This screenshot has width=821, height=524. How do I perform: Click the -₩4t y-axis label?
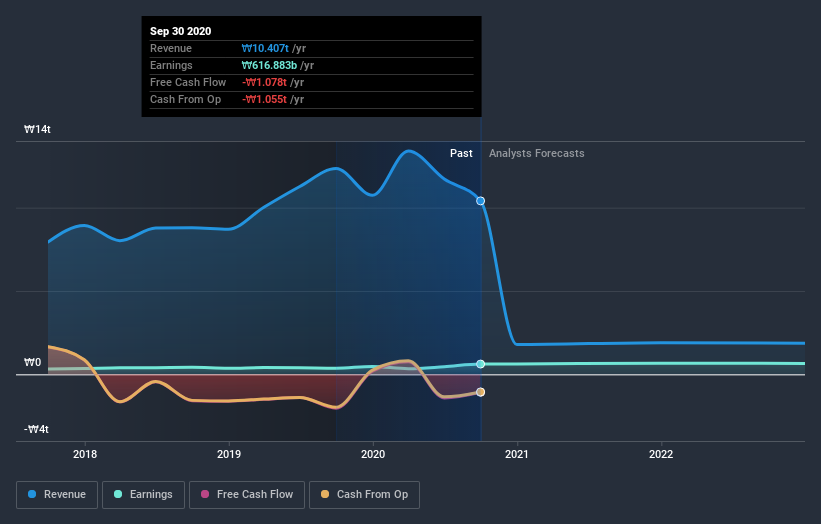[x=36, y=429]
